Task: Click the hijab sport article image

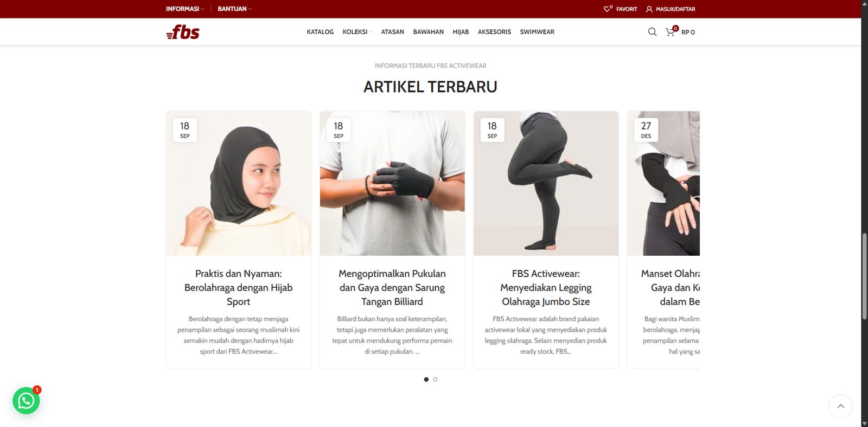Action: 239,183
